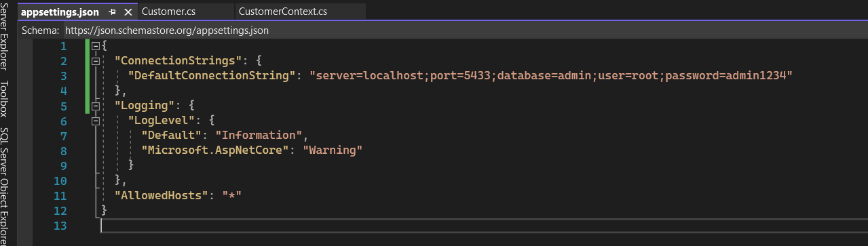This screenshot has height=246, width=868.
Task: Place cursor in the connection string value
Action: [551, 76]
